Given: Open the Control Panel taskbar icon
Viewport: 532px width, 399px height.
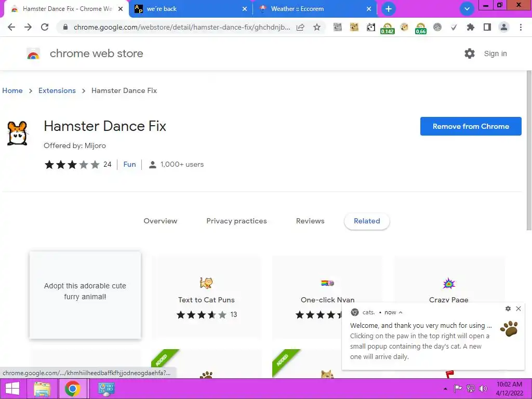Looking at the screenshot, I should pyautogui.click(x=106, y=389).
